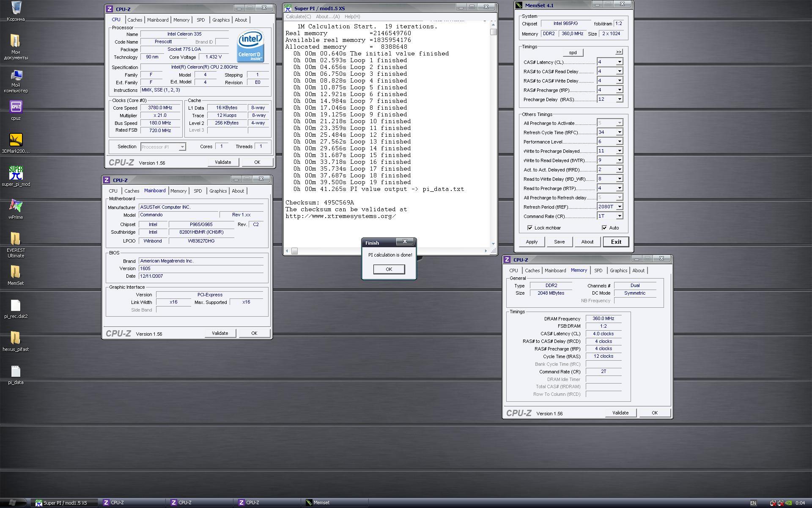
Task: Open the Write to Read Delayed (tWTR) dropdown
Action: pos(620,160)
